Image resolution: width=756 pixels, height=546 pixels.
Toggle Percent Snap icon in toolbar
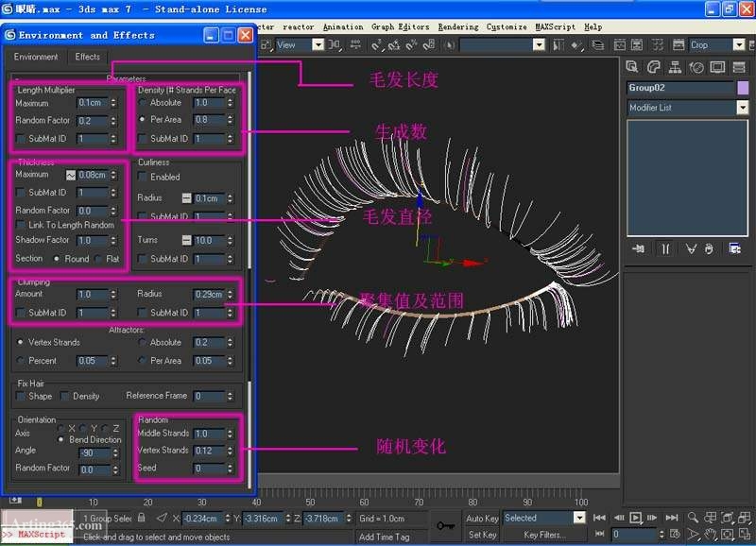click(412, 45)
